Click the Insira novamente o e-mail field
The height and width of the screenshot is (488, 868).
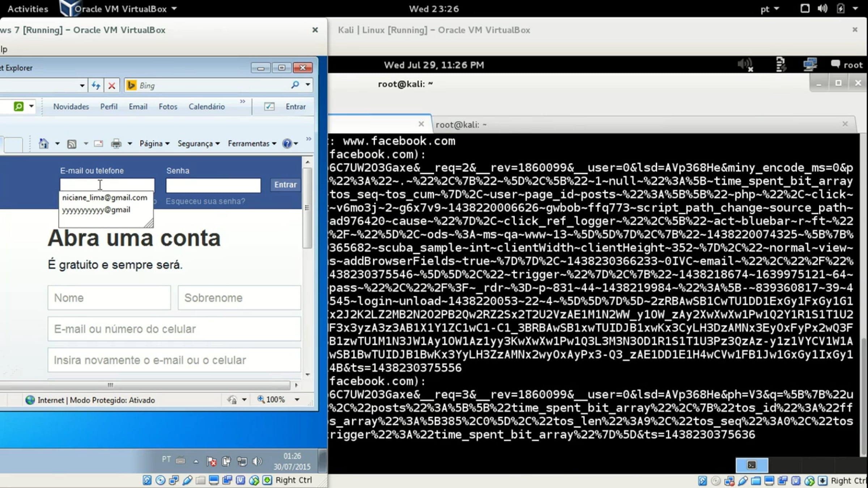click(174, 360)
